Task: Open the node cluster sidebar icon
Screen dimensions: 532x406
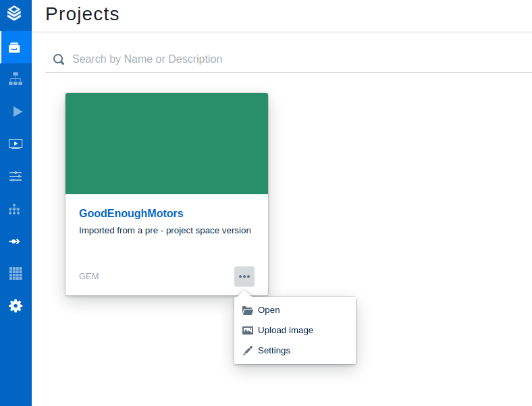Action: pyautogui.click(x=14, y=209)
